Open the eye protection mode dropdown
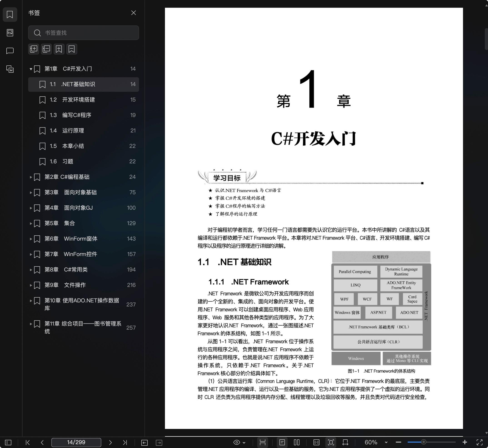488x448 pixels. coord(239,443)
